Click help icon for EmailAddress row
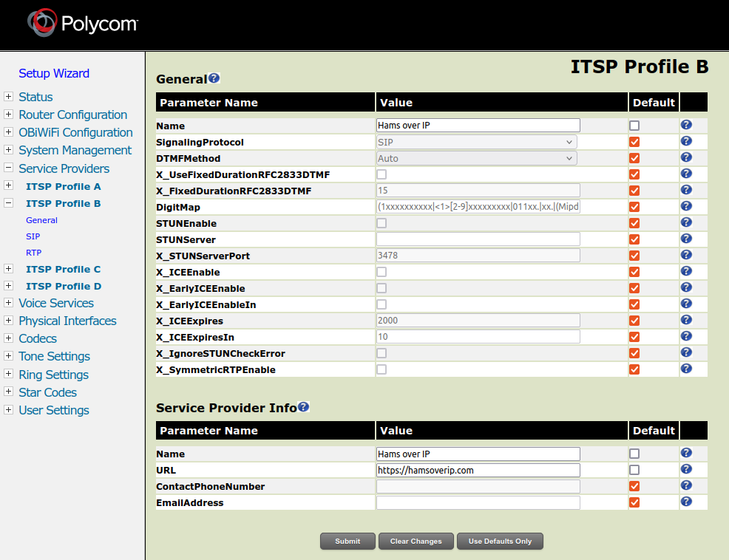The width and height of the screenshot is (729, 560). tap(686, 502)
